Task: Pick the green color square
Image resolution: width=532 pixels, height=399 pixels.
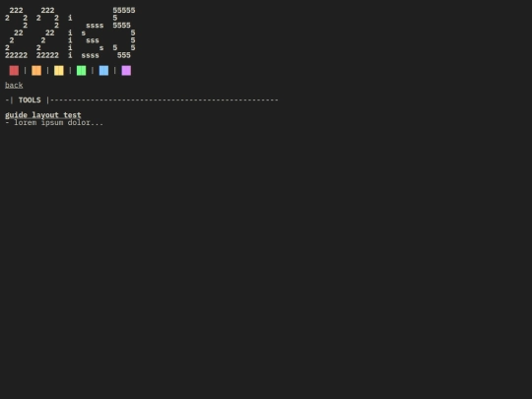Action: point(82,71)
